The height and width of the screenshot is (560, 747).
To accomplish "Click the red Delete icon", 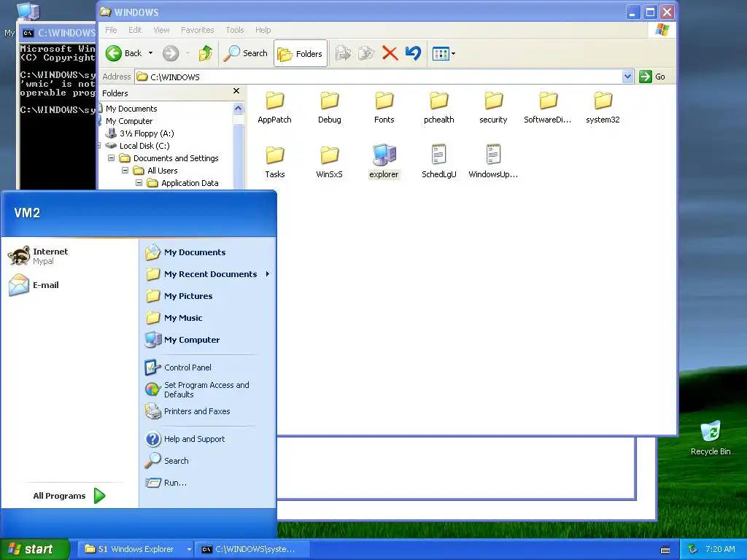I will point(390,53).
